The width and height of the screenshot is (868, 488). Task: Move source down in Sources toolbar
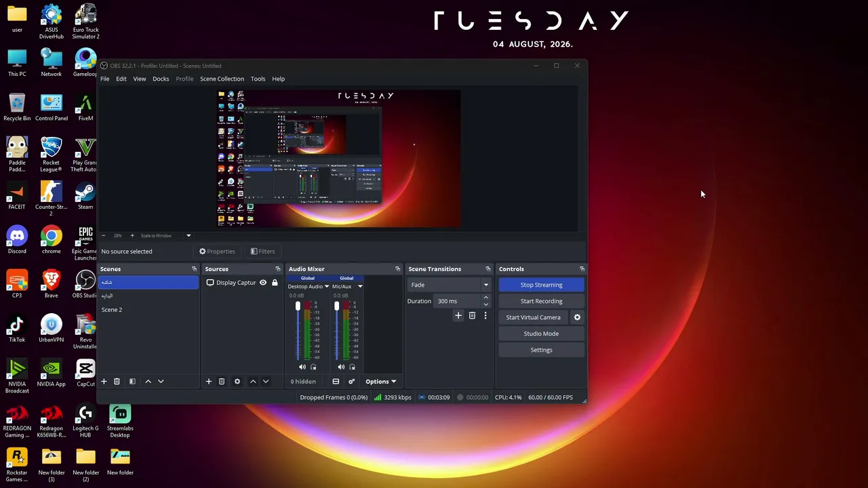266,382
